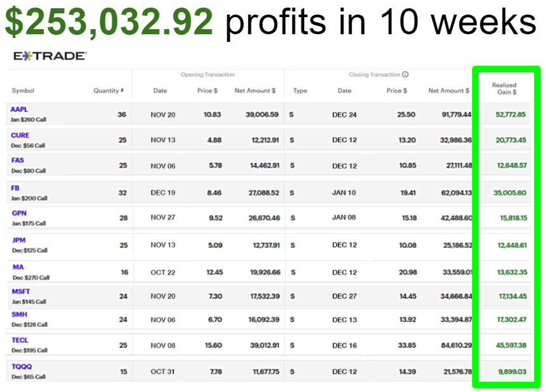
Task: Open the AAPL symbol link
Action: pos(19,110)
